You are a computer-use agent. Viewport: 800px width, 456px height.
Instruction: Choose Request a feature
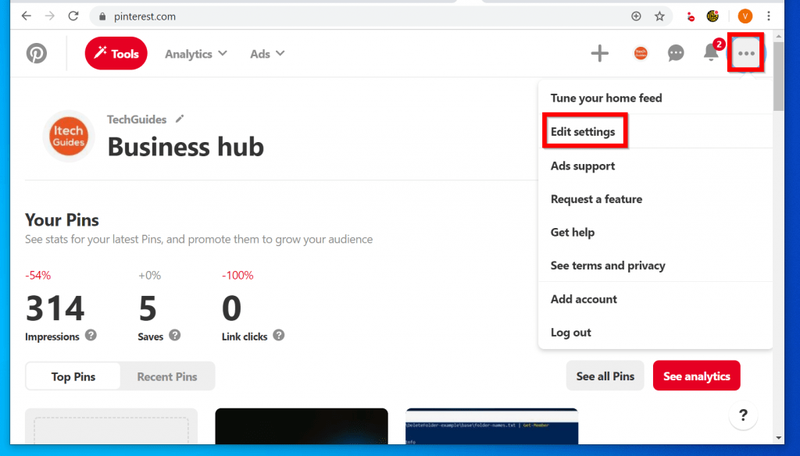(596, 199)
